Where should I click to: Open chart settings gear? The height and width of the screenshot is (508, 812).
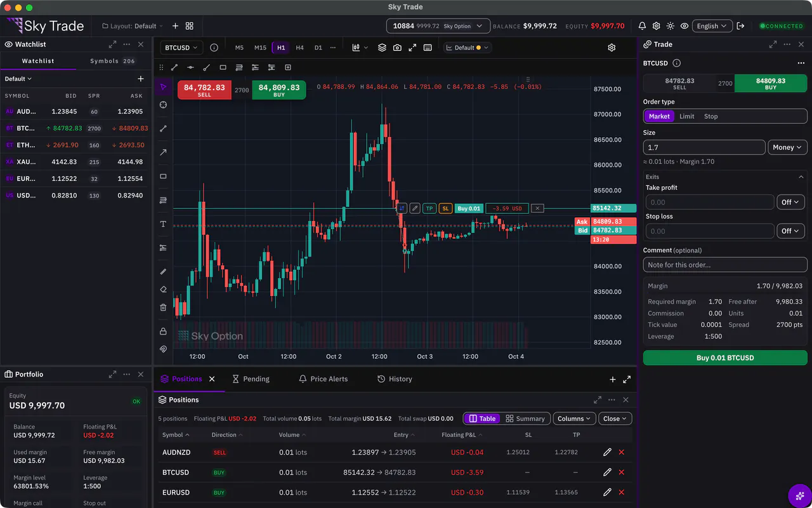pos(612,48)
